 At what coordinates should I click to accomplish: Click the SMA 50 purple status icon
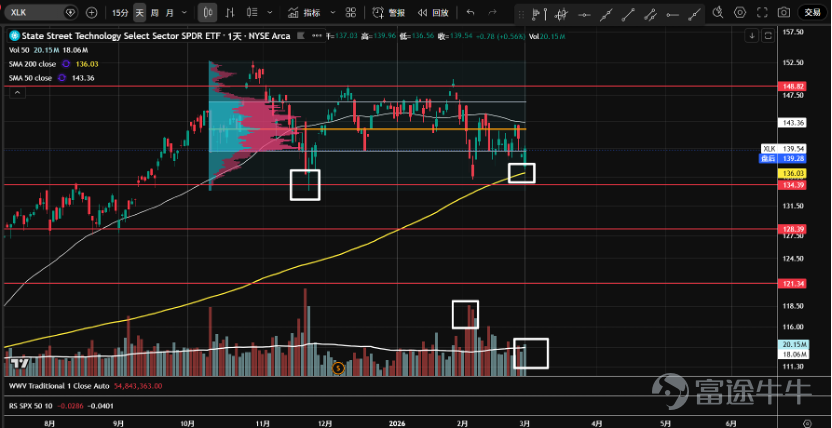pos(61,78)
